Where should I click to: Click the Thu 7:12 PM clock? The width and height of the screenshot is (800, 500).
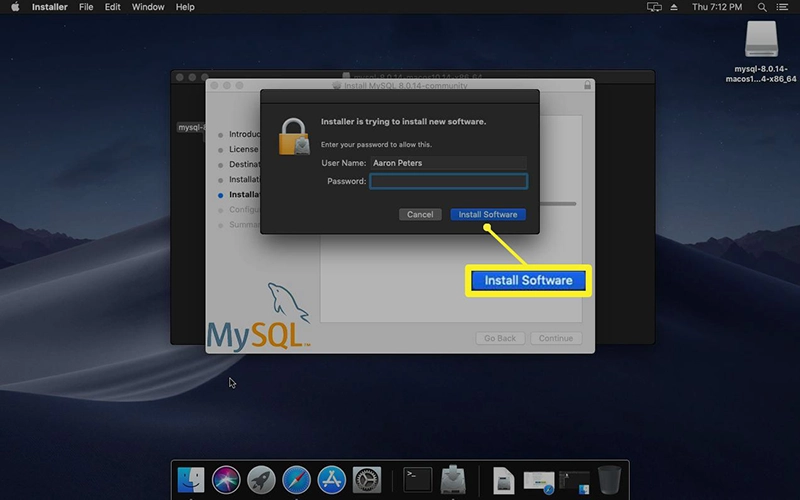[x=717, y=7]
